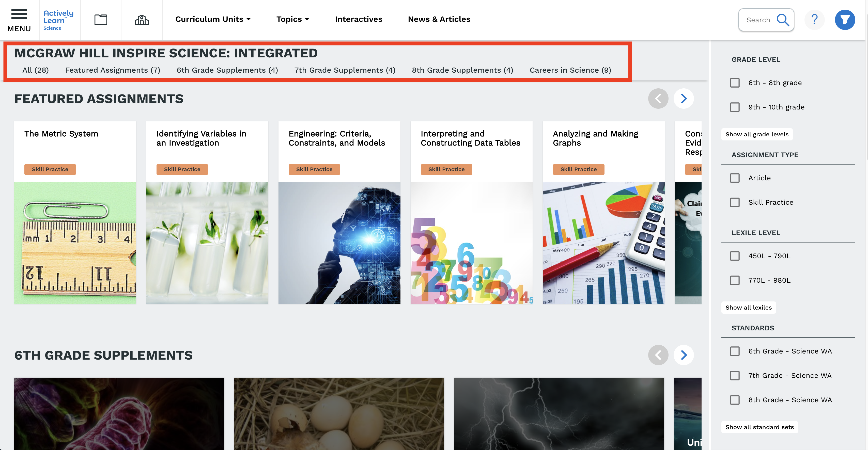Show all grade levels
This screenshot has height=450, width=868.
tap(757, 134)
